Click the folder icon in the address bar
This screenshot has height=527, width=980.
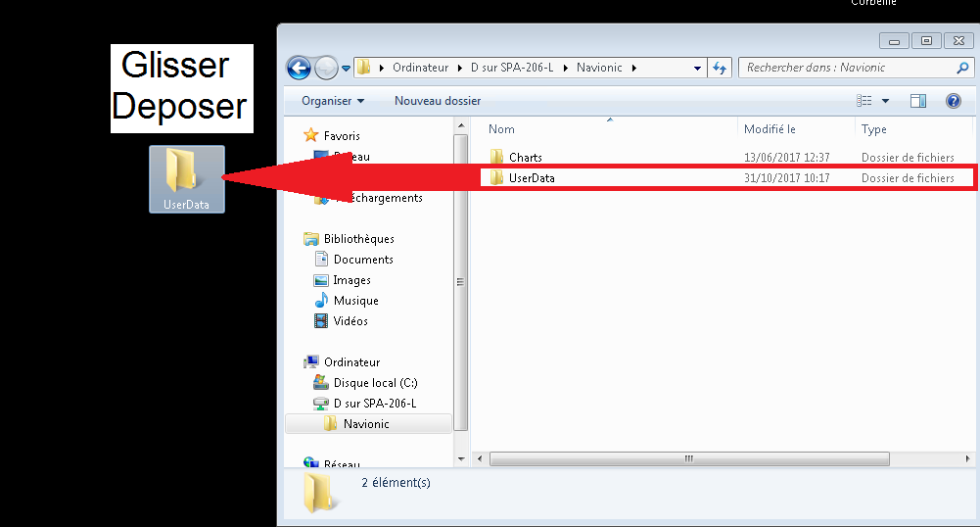tap(364, 68)
